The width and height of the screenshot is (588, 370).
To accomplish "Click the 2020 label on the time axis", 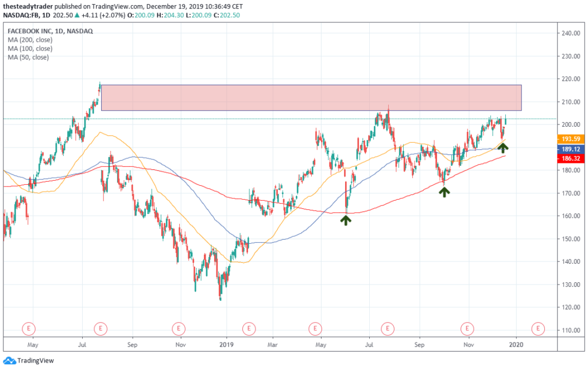I will 516,345.
